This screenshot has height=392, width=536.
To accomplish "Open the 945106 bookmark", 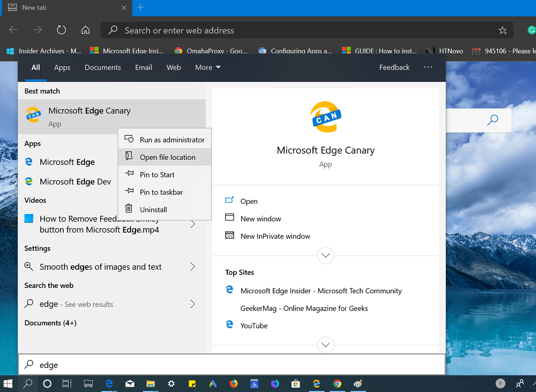I will coord(503,51).
